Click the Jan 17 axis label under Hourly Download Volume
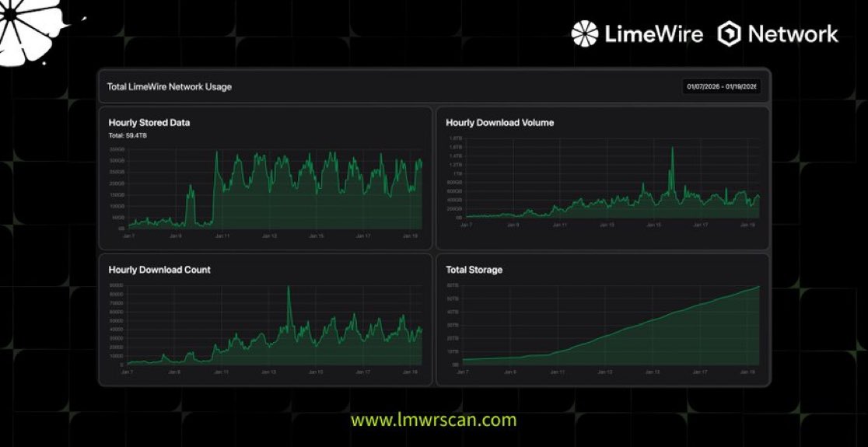868x447 pixels. point(700,225)
